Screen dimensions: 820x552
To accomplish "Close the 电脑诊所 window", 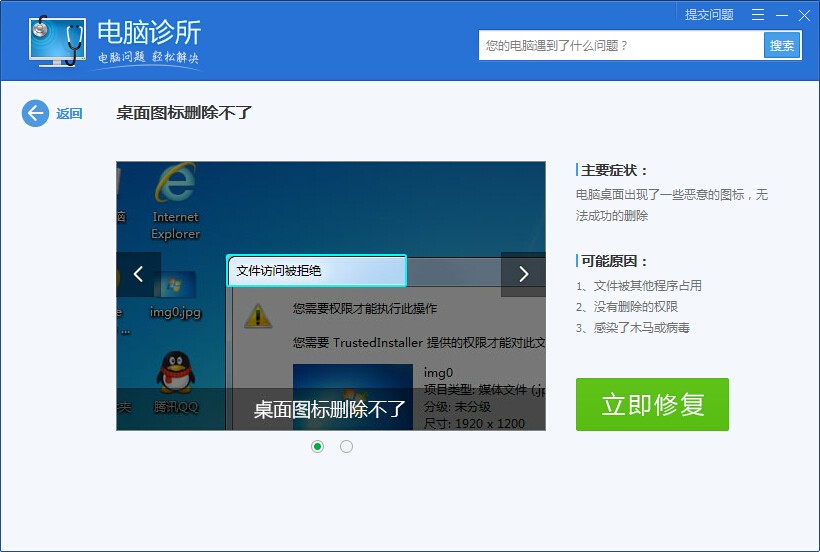I will tap(804, 15).
